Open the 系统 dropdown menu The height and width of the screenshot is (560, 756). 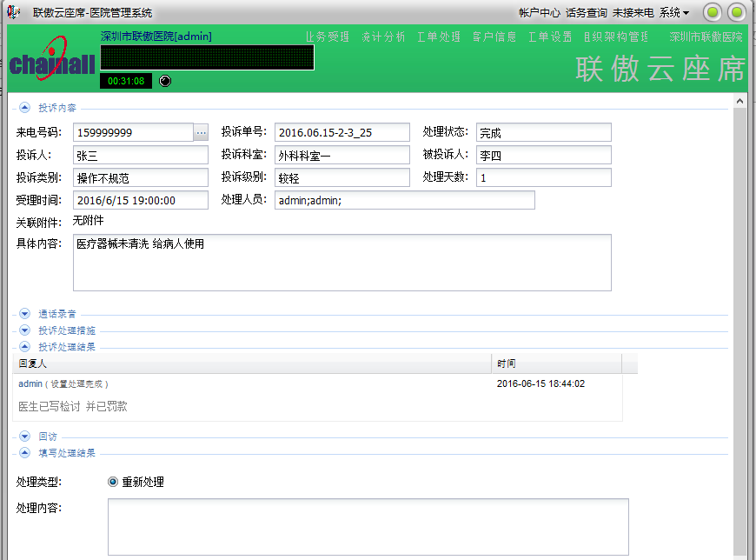point(674,12)
